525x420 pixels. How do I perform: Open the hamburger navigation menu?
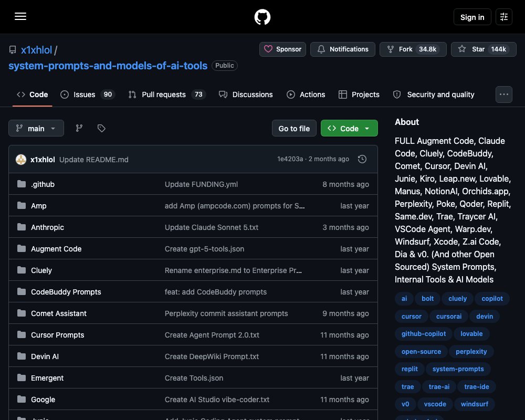tap(20, 16)
